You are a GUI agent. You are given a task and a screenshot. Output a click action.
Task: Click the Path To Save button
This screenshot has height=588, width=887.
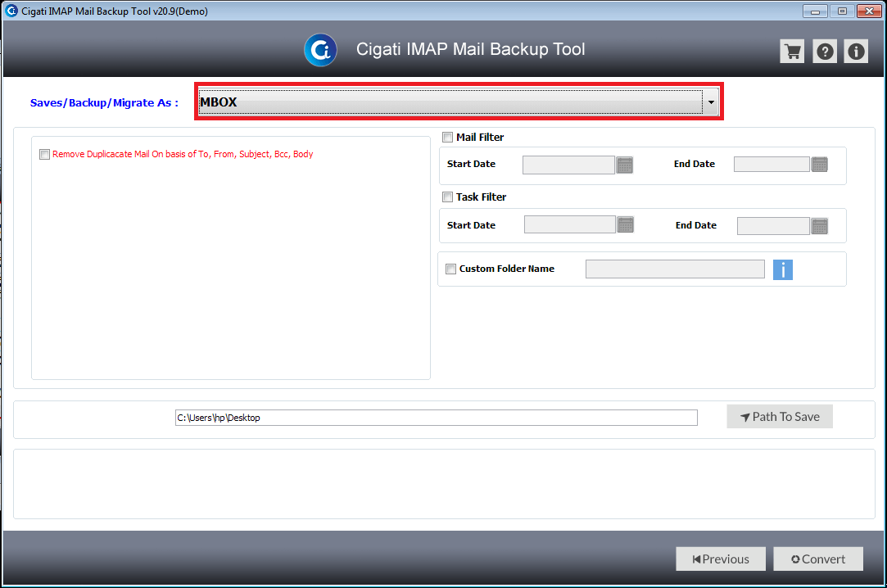(780, 417)
